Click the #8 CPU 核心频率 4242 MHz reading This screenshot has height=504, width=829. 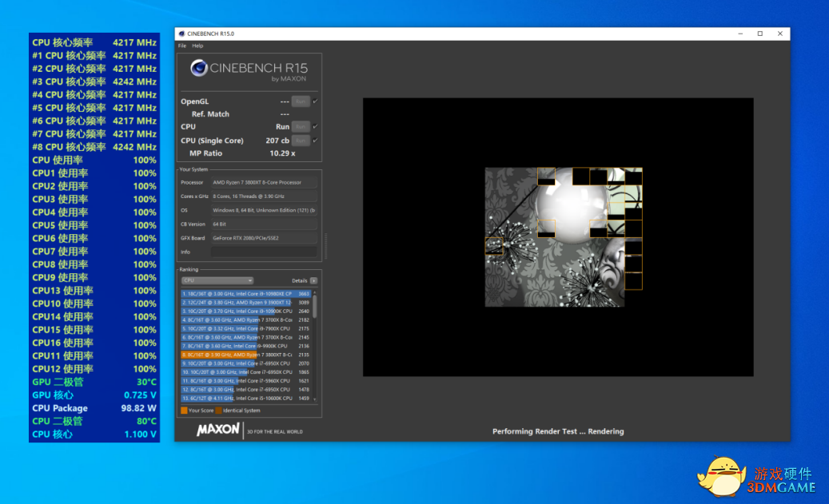pos(94,147)
